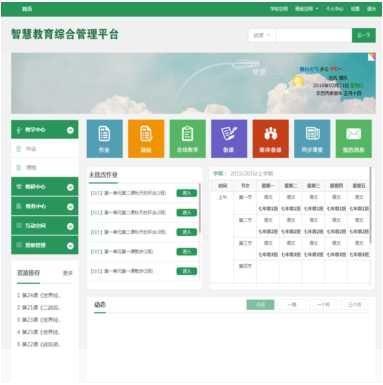Select the highlighted green feed filter tab
Screen dimensions: 383x385
coord(260,304)
